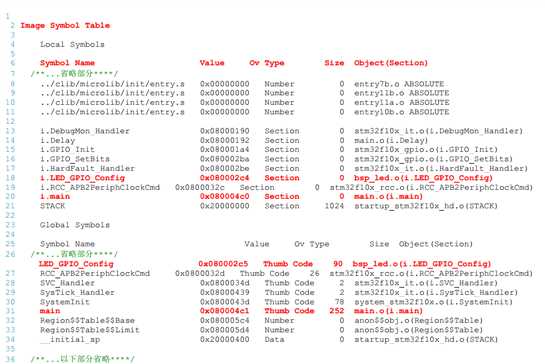Click red 'i.main' symbol name

tap(55, 196)
